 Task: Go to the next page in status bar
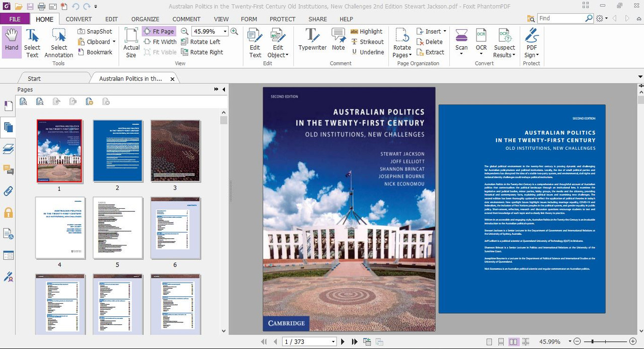pyautogui.click(x=343, y=342)
